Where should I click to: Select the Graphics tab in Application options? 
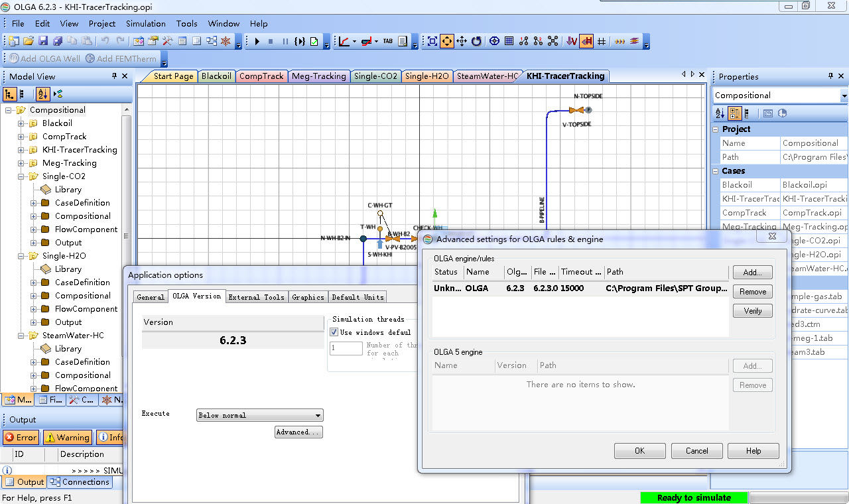tap(308, 297)
